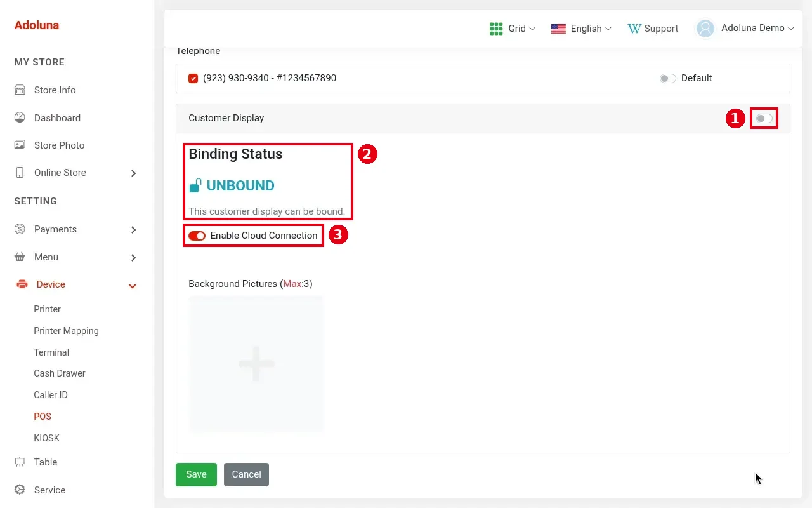The width and height of the screenshot is (812, 508).
Task: Toggle the Customer Display switch
Action: coord(764,118)
